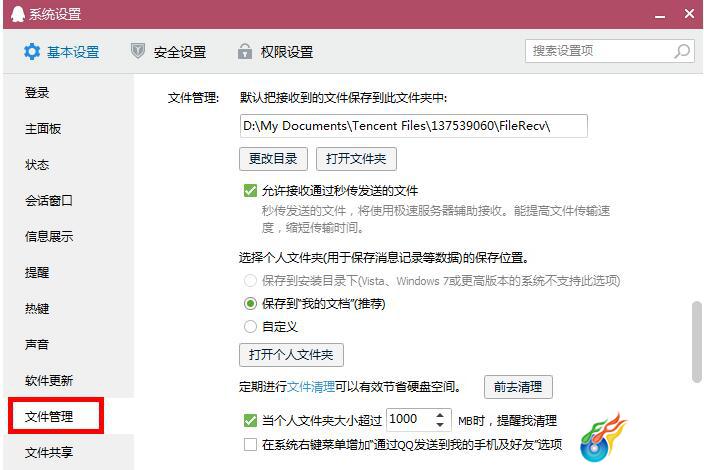Select 保存到"我的文档"(推荐) radio option
This screenshot has width=704, height=470.
pos(250,304)
